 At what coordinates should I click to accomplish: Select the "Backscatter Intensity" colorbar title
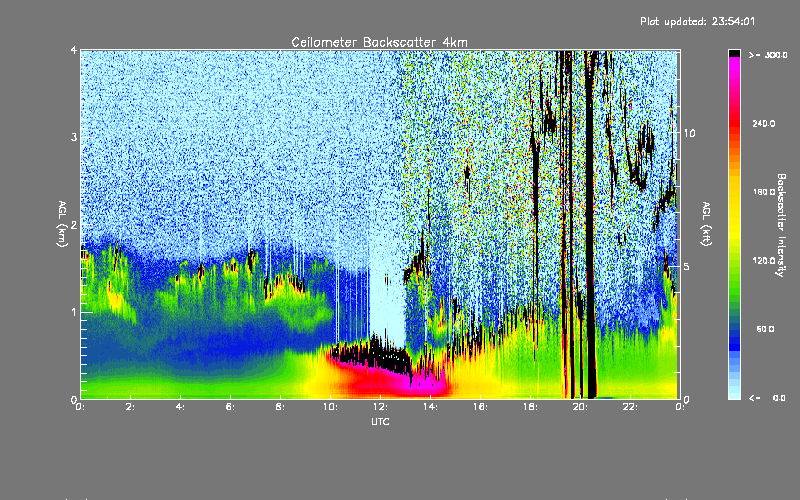tap(781, 225)
